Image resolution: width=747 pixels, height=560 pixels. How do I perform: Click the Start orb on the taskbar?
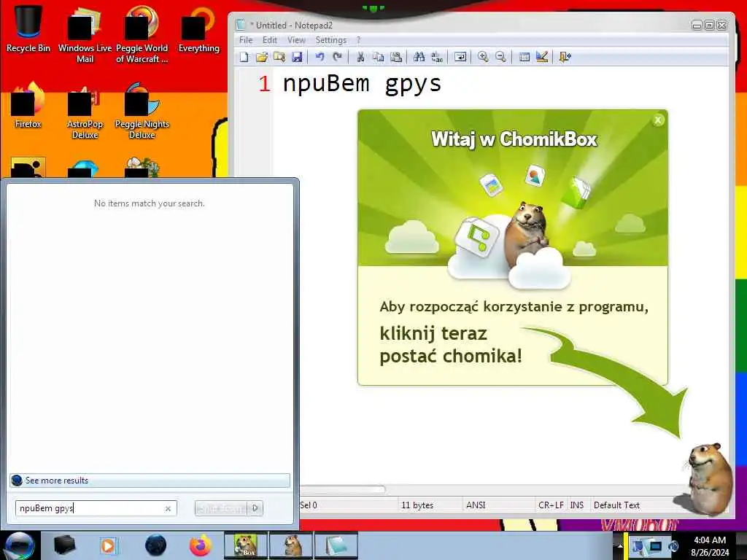19,546
